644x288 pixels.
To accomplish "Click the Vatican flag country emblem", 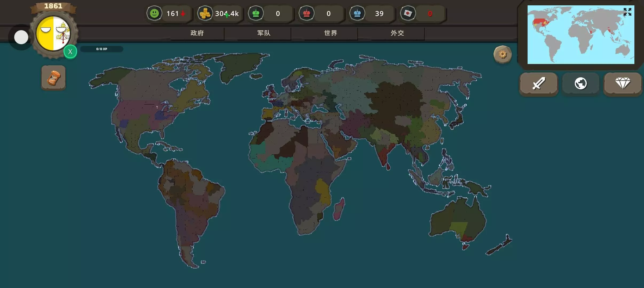I will tap(53, 33).
